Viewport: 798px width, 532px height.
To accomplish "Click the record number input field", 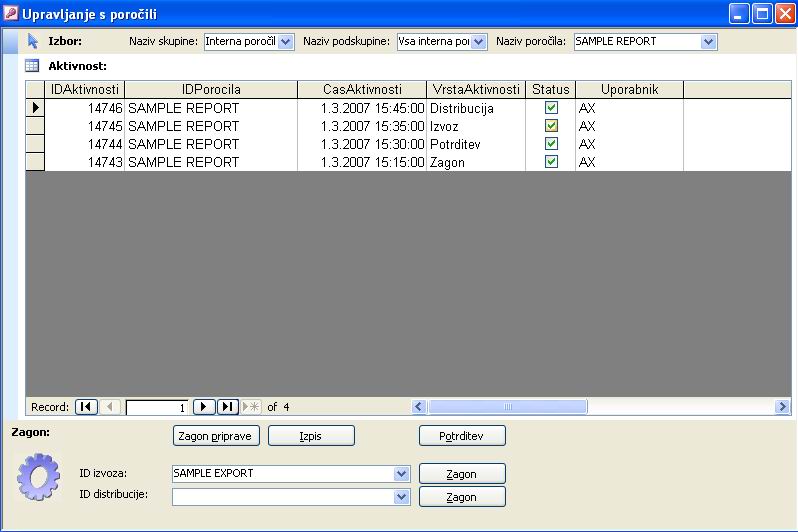I will [x=157, y=407].
